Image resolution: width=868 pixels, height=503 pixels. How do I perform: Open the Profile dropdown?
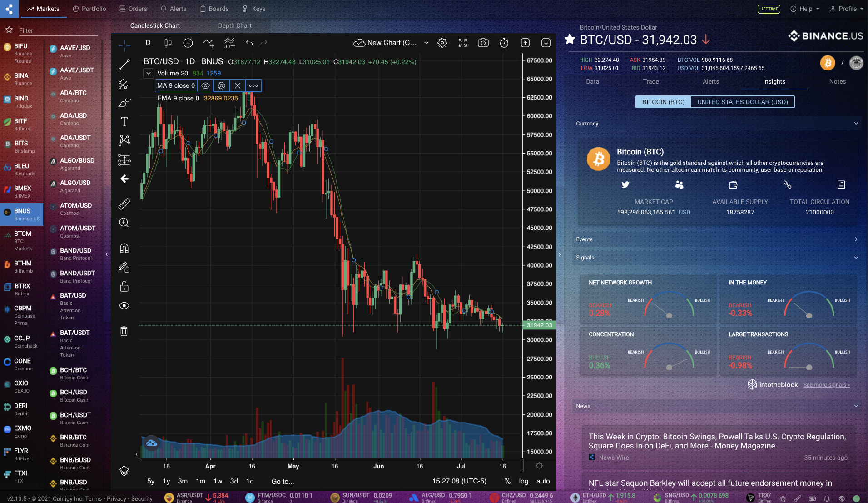pos(847,9)
